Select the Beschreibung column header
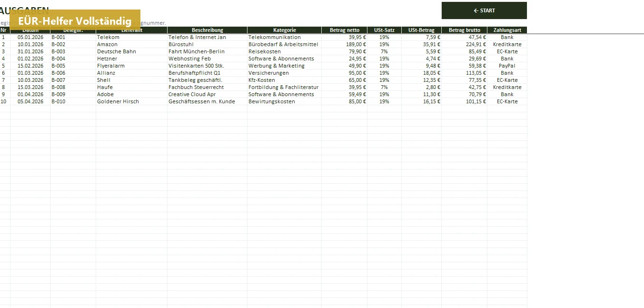The height and width of the screenshot is (308, 644). coord(208,30)
